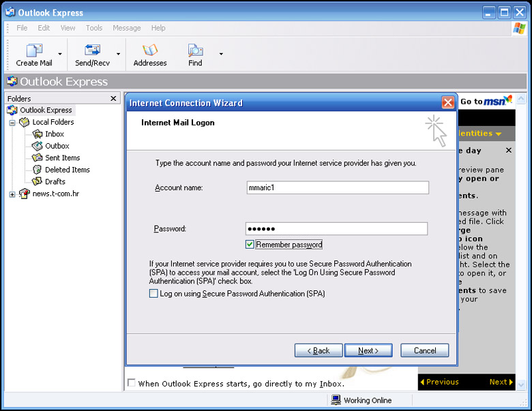Click Cancel in the wizard
Viewport: 532px width, 411px height.
[424, 350]
